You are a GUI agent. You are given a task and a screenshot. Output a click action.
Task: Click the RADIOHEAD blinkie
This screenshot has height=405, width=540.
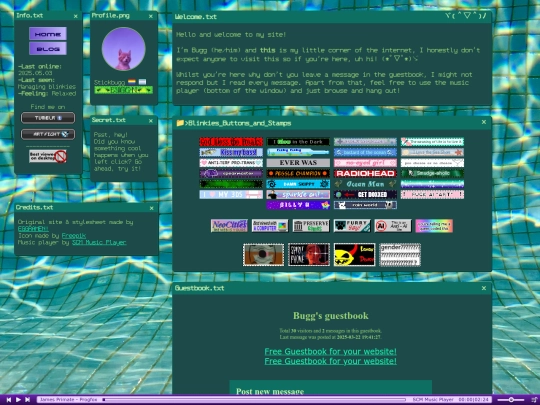tap(365, 173)
